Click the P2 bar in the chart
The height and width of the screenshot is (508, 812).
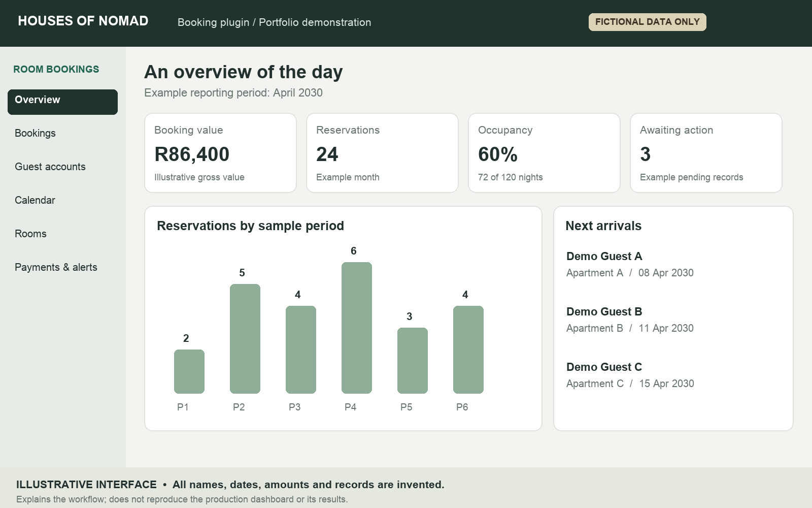click(245, 339)
